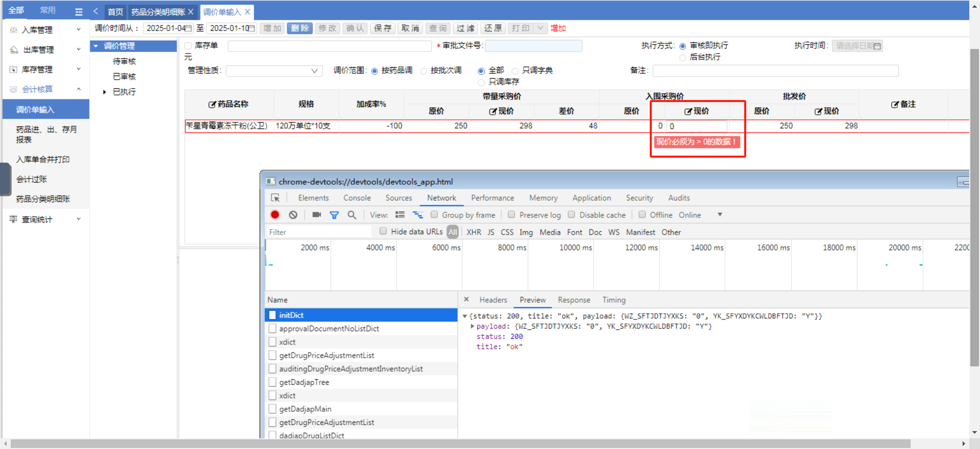Click the 入围采购价 现价 input cell
Viewport: 980px width, 449px height.
[x=697, y=126]
